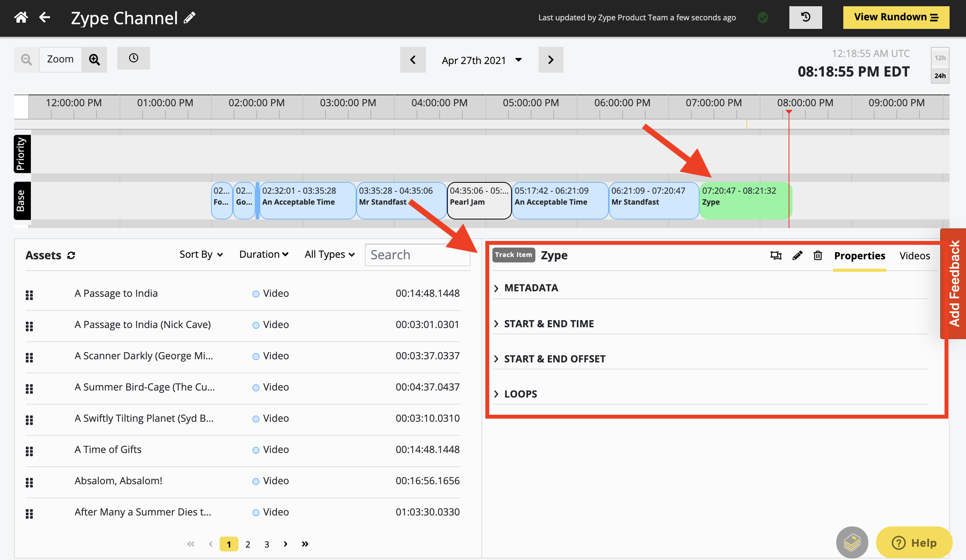Select An Acceptable Time block at 02:32:01

[x=308, y=200]
